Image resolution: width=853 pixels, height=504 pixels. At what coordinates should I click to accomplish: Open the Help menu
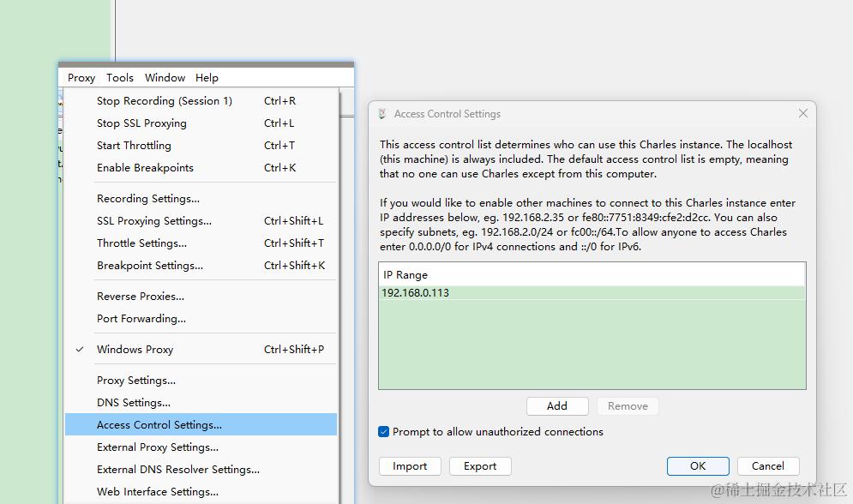(x=207, y=78)
